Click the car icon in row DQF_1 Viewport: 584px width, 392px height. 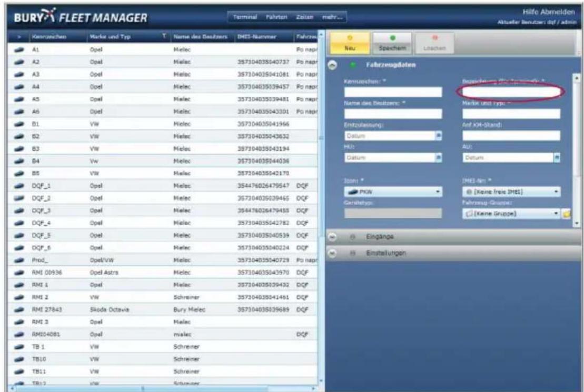(x=19, y=186)
